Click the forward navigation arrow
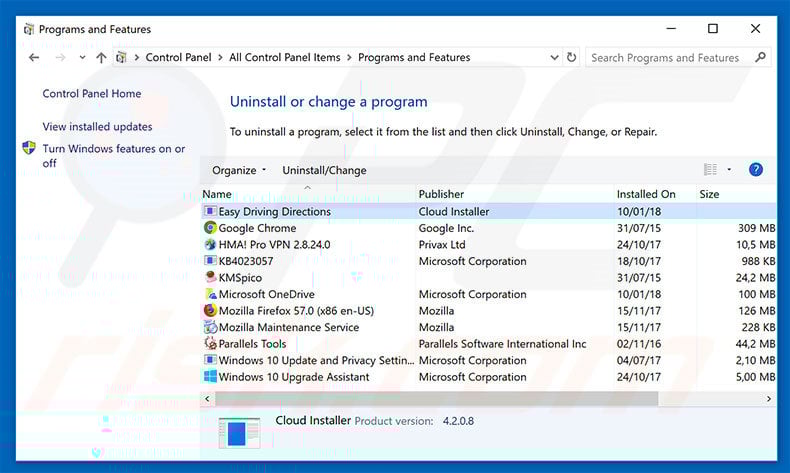The width and height of the screenshot is (790, 473). (60, 58)
